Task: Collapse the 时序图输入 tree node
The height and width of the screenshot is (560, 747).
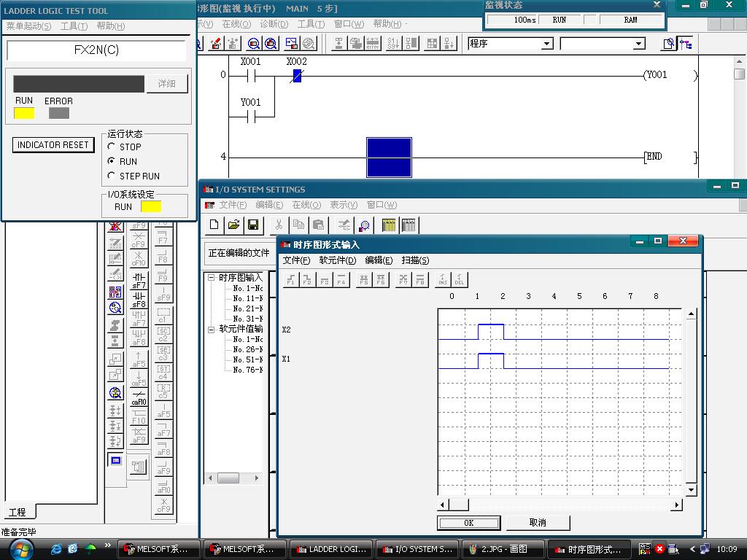Action: click(212, 278)
